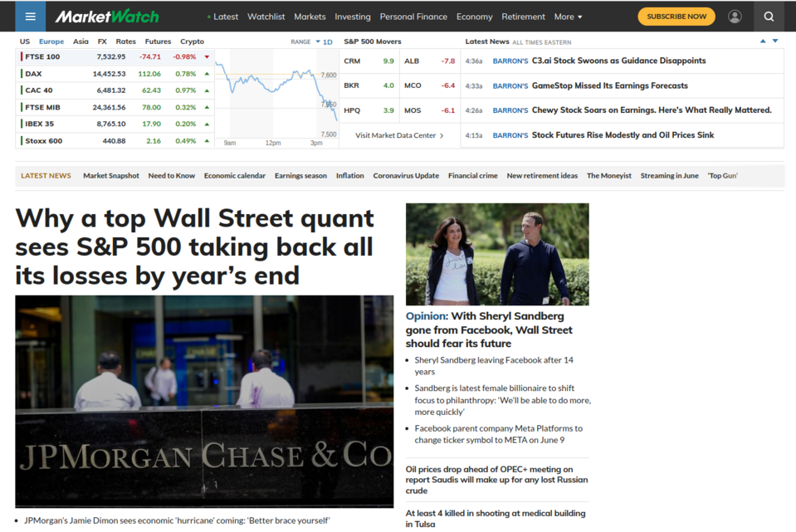Click the ALB mover ticker
This screenshot has width=796, height=532.
point(411,61)
